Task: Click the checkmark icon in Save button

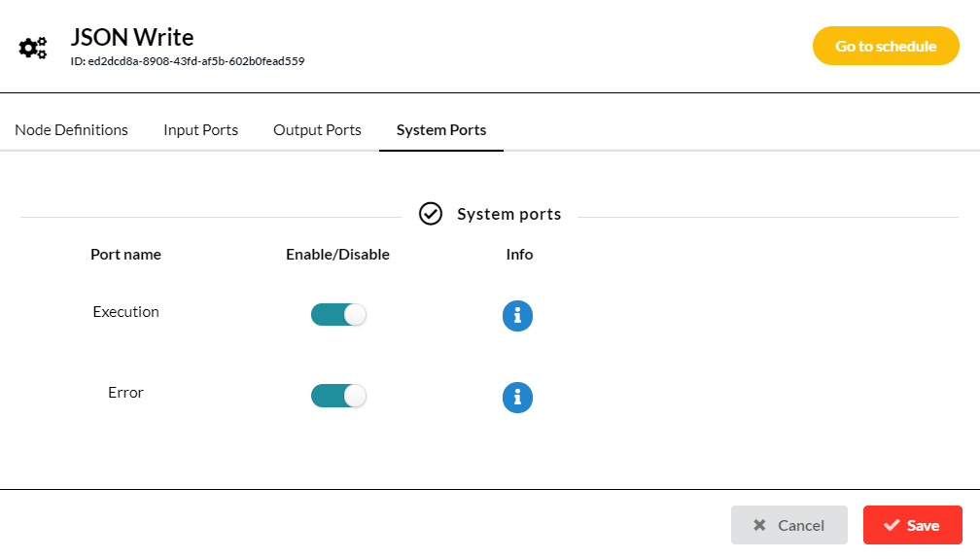Action: (892, 525)
